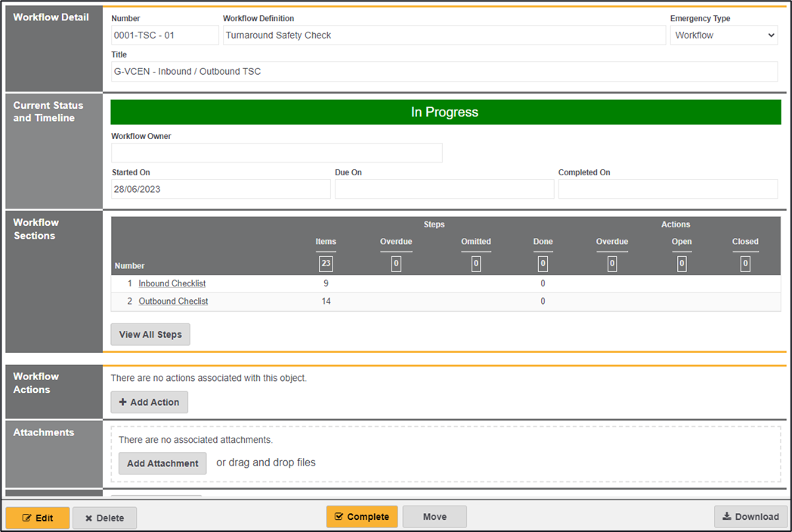Click the Move button

[x=435, y=517]
